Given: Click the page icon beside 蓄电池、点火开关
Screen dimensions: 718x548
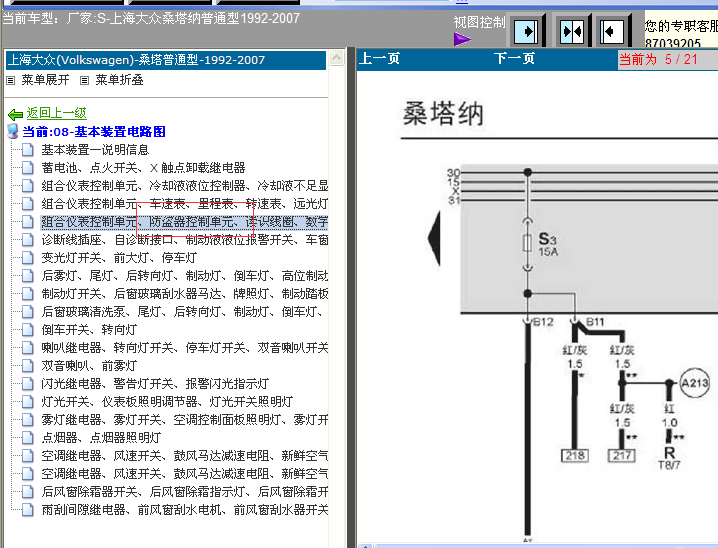Looking at the screenshot, I should tap(28, 168).
